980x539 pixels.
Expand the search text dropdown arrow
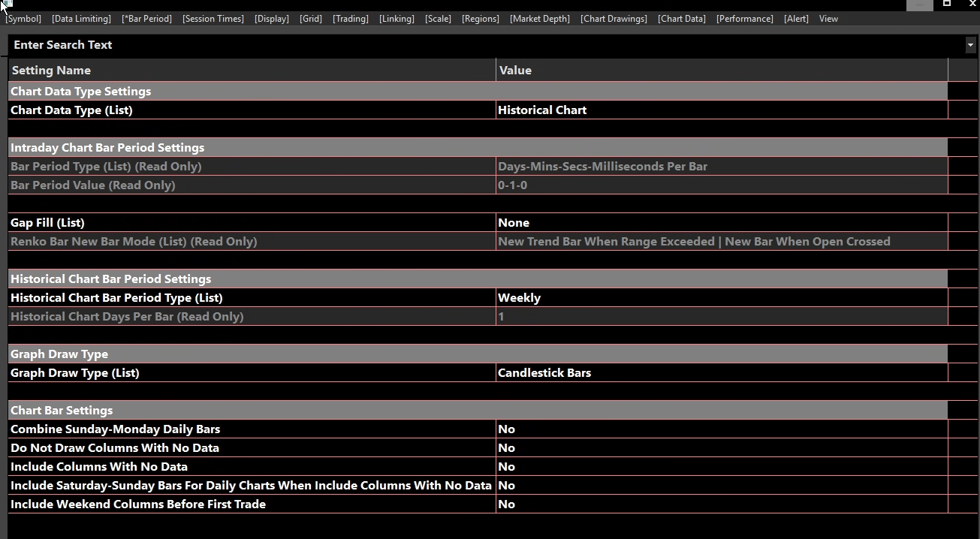[970, 45]
